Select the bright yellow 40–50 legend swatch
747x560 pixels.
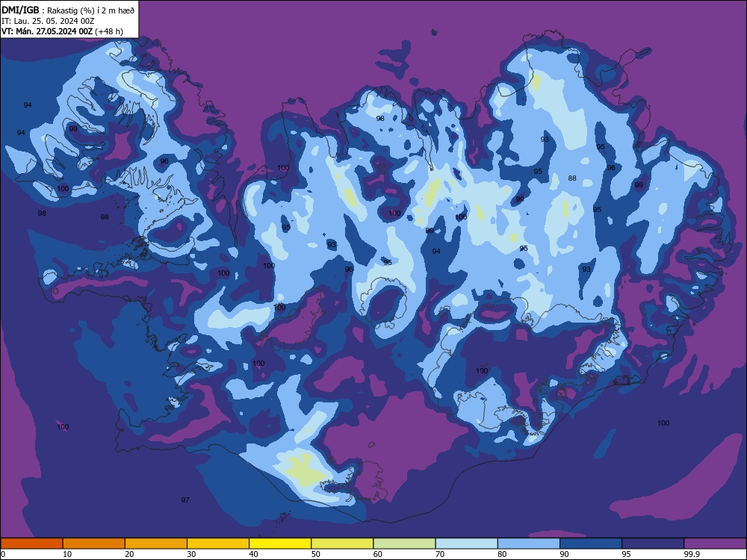(x=280, y=544)
